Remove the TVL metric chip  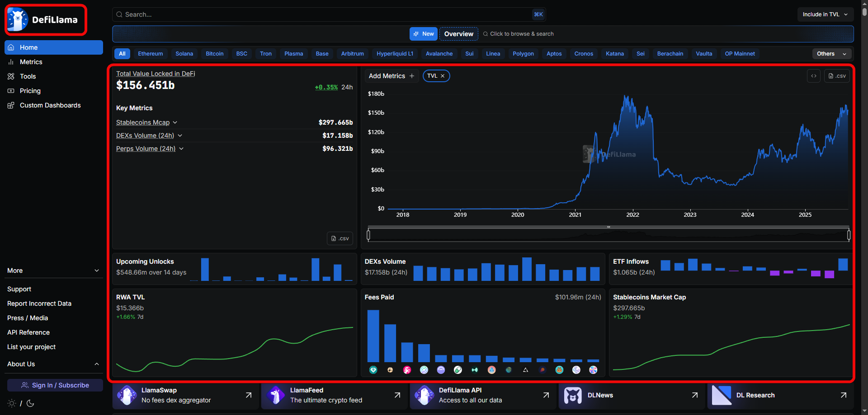click(x=443, y=76)
